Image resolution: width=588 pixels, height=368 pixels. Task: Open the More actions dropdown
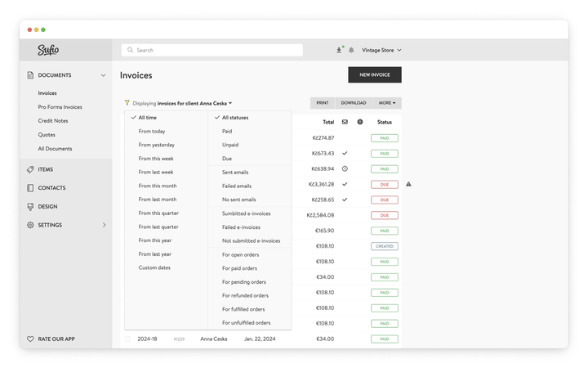387,103
